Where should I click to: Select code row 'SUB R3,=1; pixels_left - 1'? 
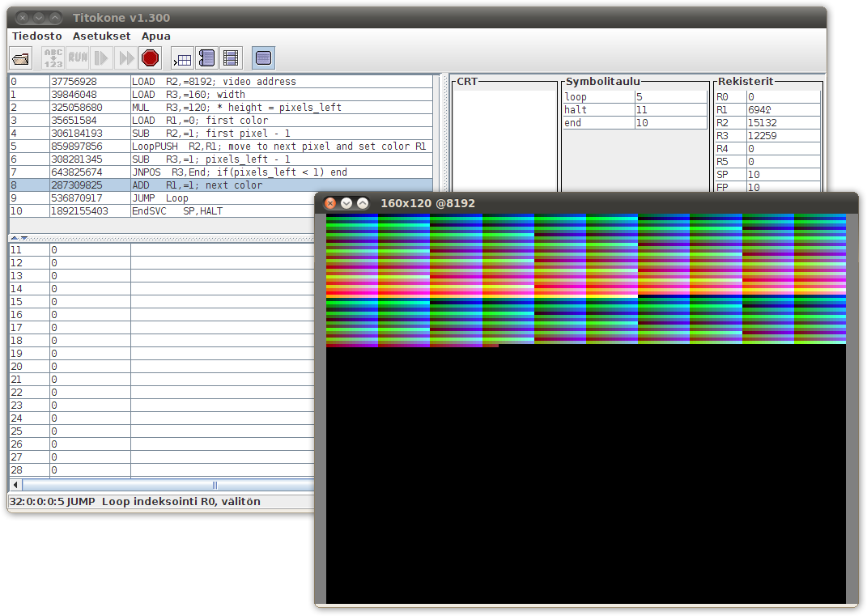pos(221,159)
